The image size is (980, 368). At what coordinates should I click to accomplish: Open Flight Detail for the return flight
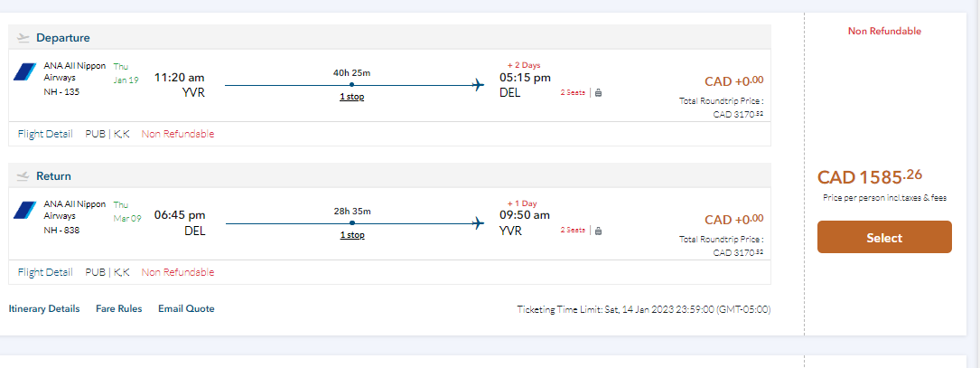click(x=45, y=272)
